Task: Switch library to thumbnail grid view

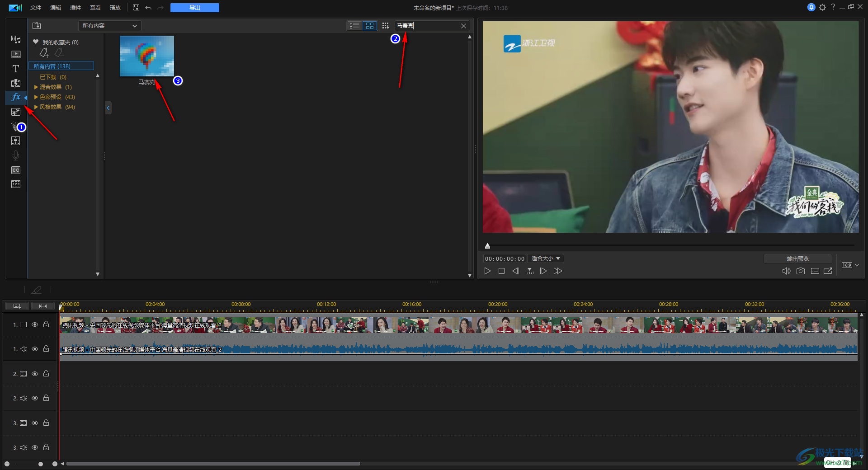Action: tap(370, 26)
